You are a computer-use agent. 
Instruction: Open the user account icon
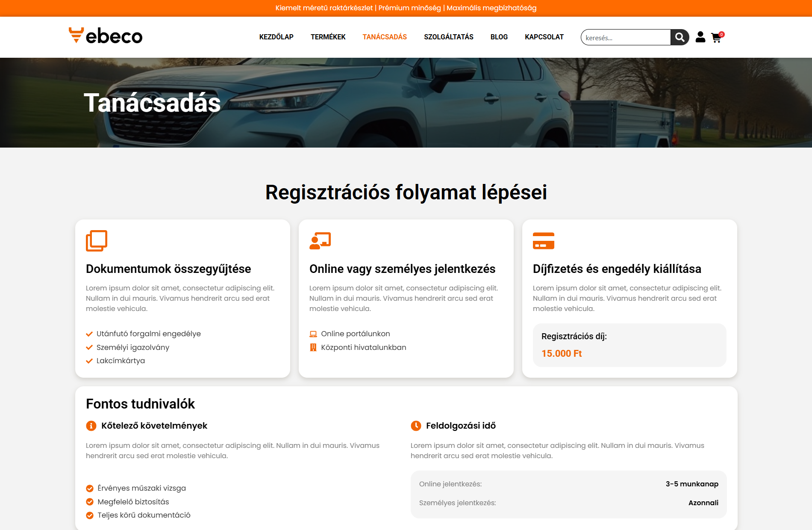tap(700, 37)
